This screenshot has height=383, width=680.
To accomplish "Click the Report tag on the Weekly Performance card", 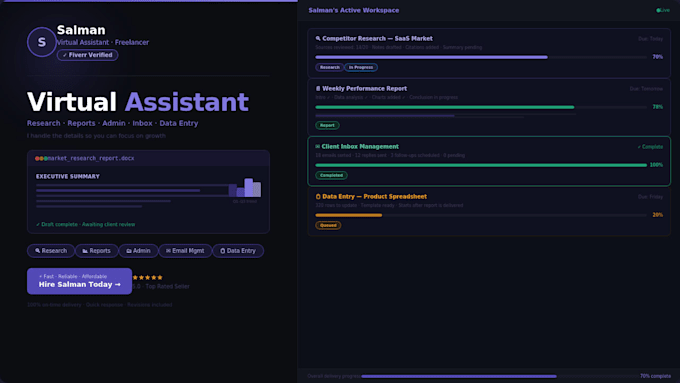I will point(327,125).
